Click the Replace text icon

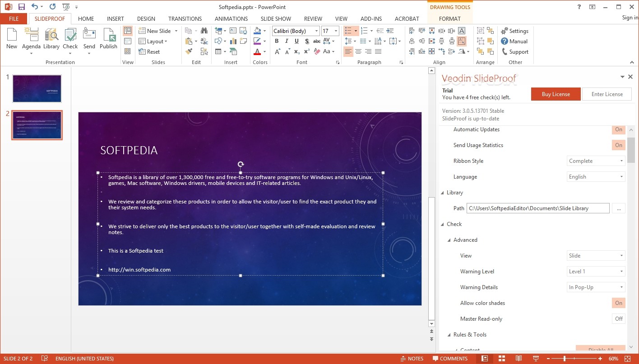coord(204,41)
